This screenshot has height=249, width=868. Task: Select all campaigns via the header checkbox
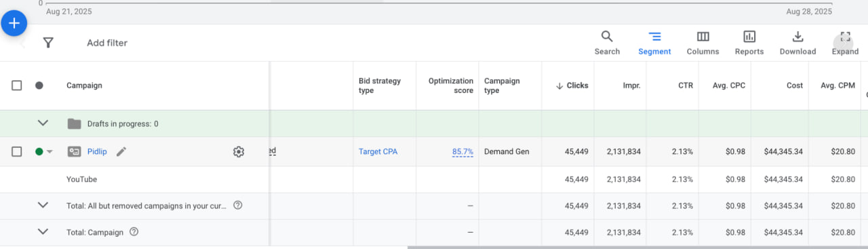tap(17, 85)
